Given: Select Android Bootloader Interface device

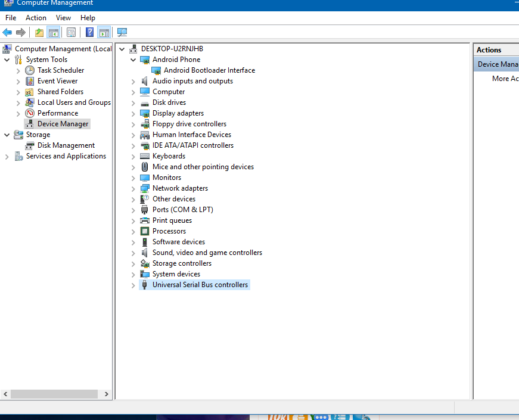Looking at the screenshot, I should click(209, 70).
